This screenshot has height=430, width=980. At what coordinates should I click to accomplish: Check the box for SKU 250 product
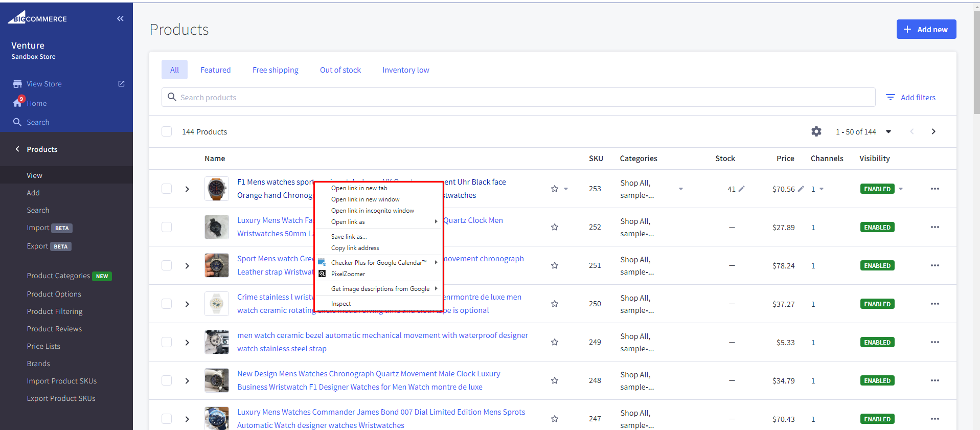167,304
